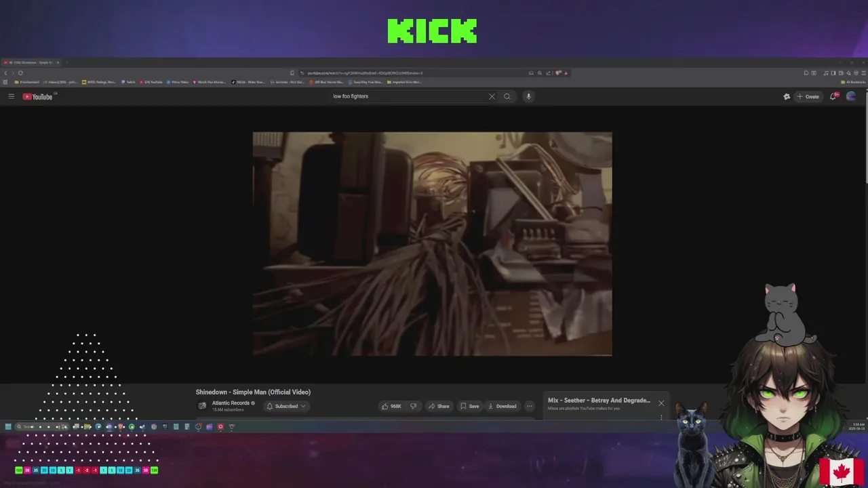
Task: Select the Shinedown browser tab
Action: click(x=31, y=62)
